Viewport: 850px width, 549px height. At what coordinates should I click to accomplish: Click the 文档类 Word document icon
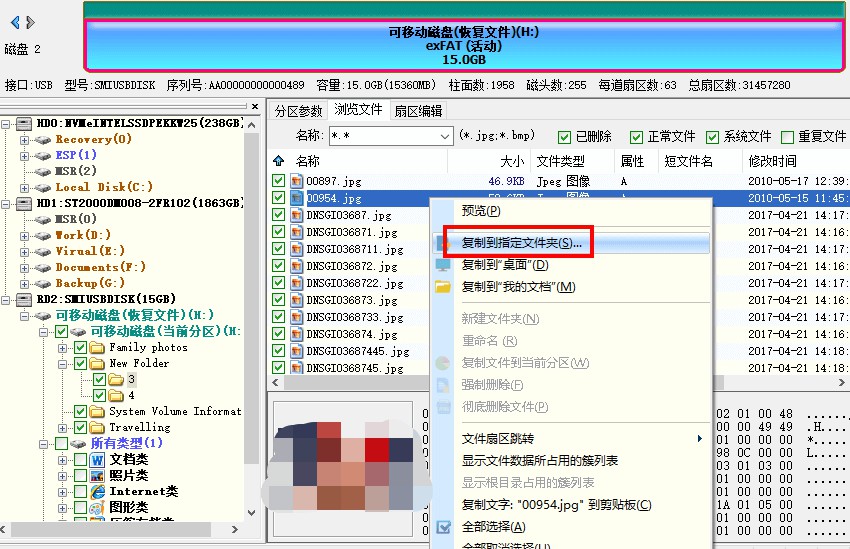98,460
